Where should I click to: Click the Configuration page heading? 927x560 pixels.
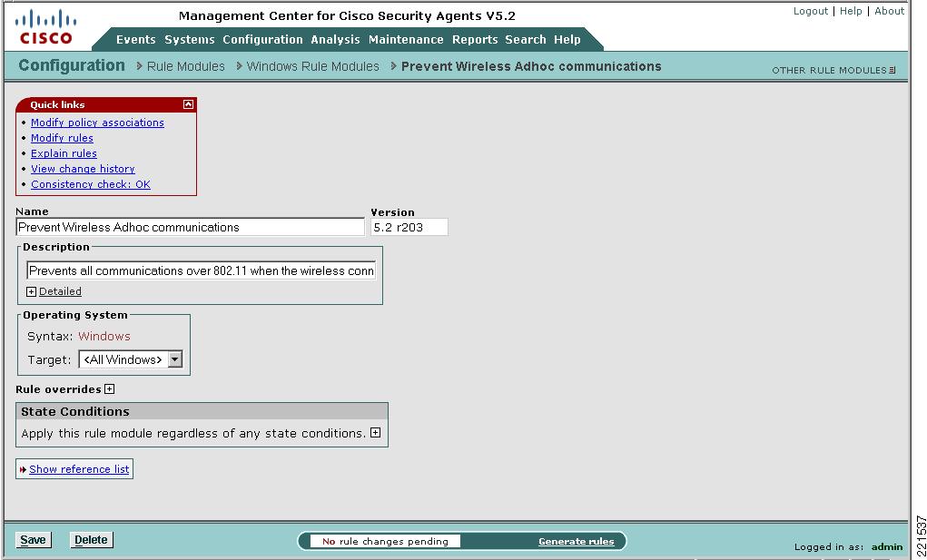click(72, 65)
